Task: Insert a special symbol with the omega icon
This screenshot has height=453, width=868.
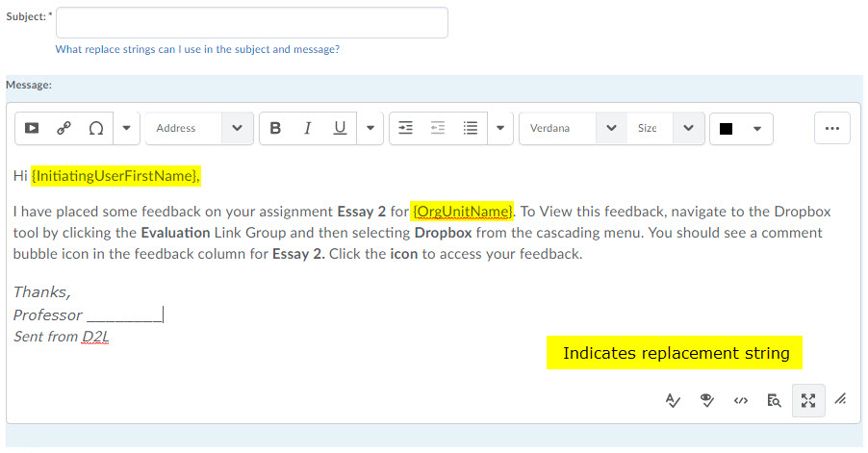Action: click(x=95, y=128)
